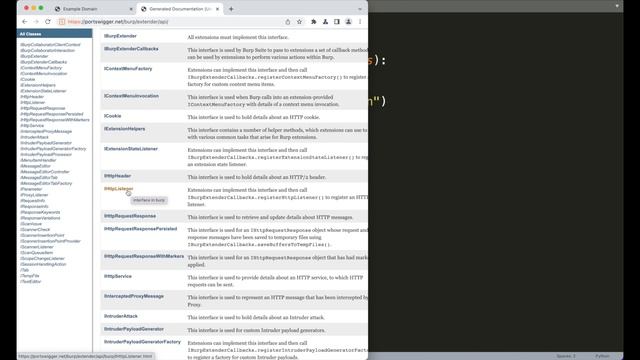Open the highlighted IHttpListener table link
The width and height of the screenshot is (640, 360).
pyautogui.click(x=118, y=189)
